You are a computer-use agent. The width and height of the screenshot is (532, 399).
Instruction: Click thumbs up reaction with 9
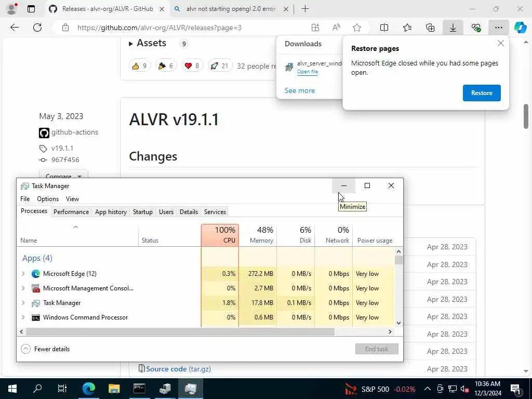(x=139, y=66)
